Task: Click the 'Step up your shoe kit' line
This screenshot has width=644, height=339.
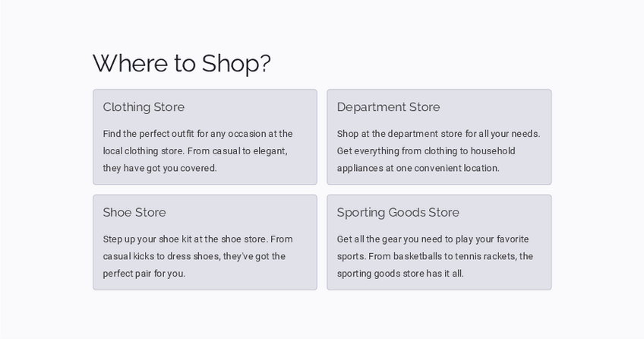Action: tap(197, 239)
